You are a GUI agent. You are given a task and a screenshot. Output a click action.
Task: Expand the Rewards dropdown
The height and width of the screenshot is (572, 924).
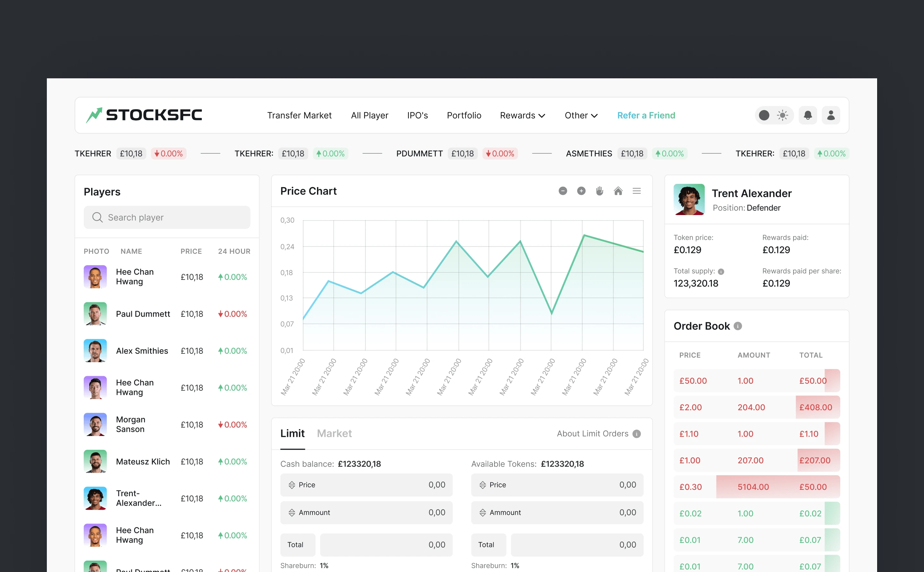(523, 115)
